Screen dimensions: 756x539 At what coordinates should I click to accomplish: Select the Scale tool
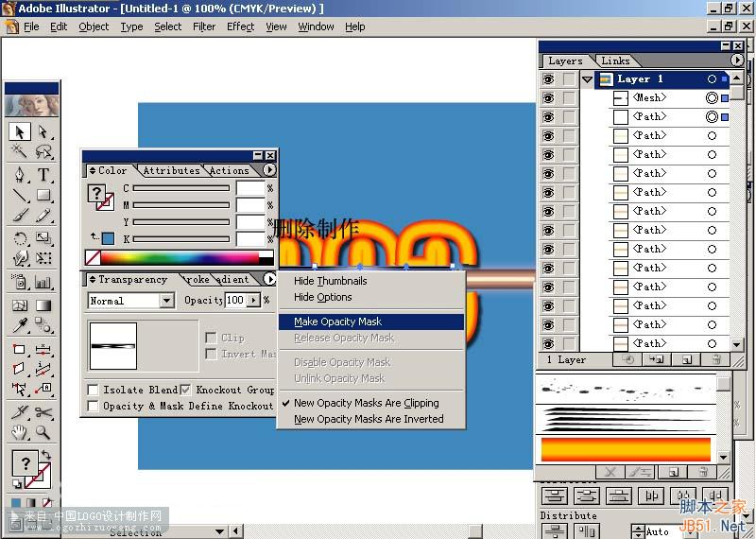pyautogui.click(x=43, y=238)
